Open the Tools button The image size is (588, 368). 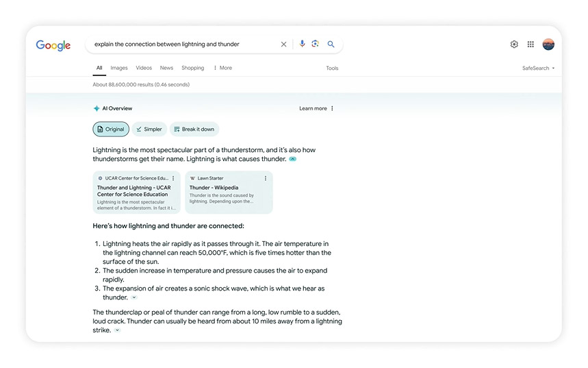tap(332, 69)
